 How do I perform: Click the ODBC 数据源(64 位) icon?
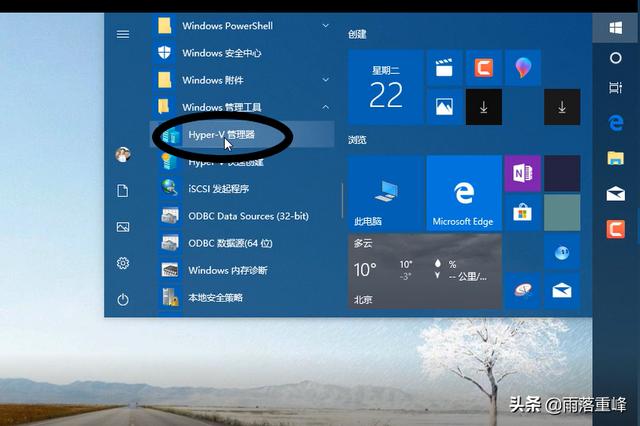click(x=170, y=243)
